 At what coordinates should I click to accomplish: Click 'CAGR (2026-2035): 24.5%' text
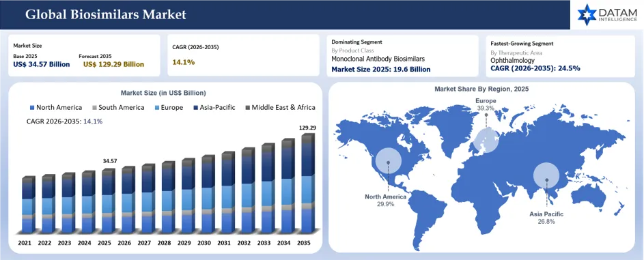tap(535, 68)
